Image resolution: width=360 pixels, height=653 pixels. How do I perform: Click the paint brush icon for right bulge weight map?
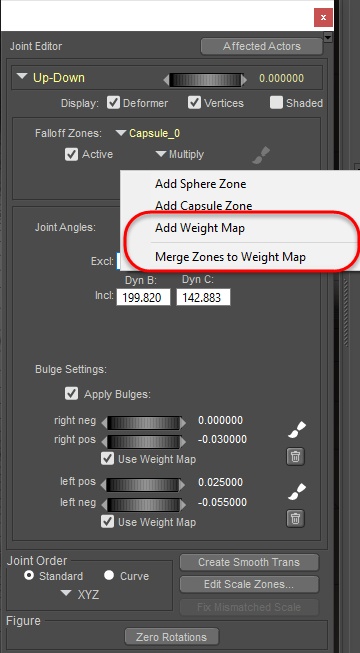click(x=297, y=430)
